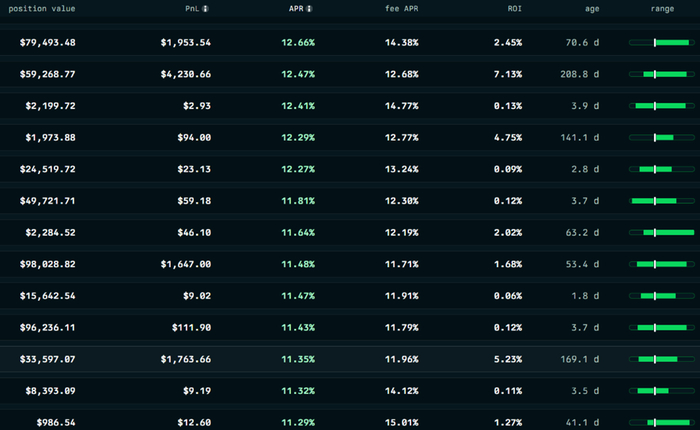Click the ROI column header

[x=513, y=9]
